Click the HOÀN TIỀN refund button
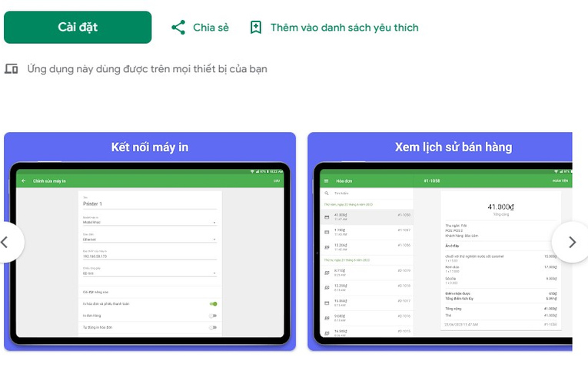Image resolution: width=588 pixels, height=367 pixels. (x=560, y=181)
